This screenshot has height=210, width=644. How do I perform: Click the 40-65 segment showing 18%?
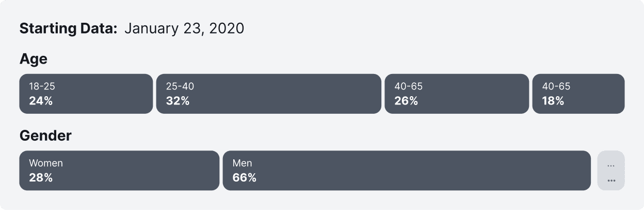click(x=578, y=94)
